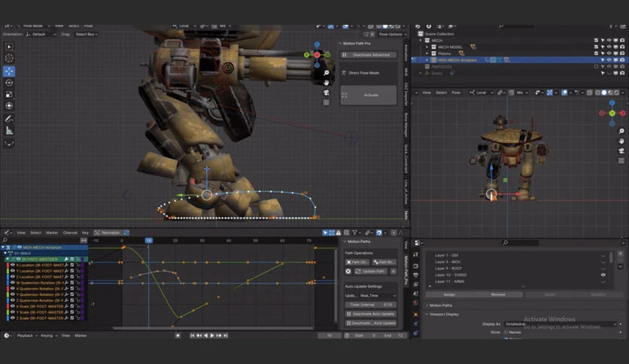Toggle checkbox of Y Location channel
Viewport: 629px width, 364px height.
72,271
